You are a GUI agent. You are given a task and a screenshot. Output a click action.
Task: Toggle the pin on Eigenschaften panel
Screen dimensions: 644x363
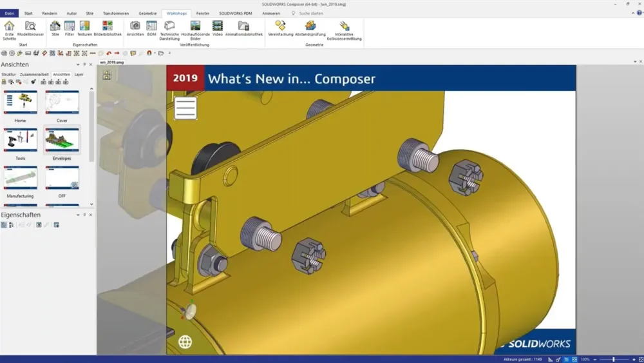tap(84, 215)
